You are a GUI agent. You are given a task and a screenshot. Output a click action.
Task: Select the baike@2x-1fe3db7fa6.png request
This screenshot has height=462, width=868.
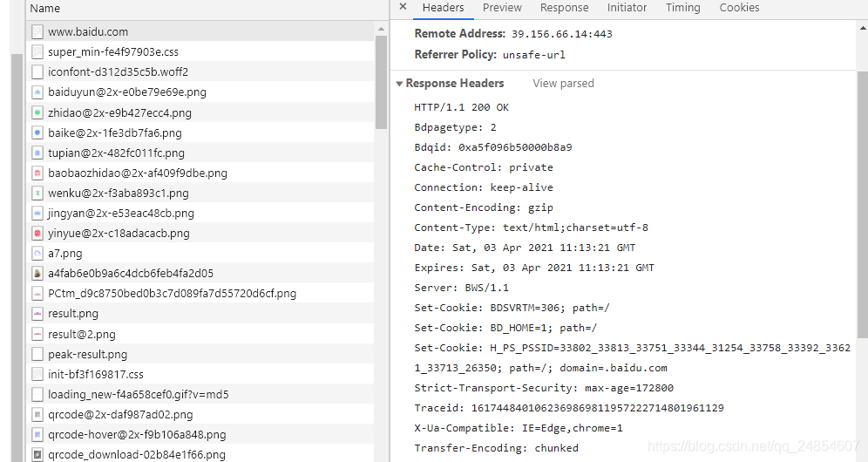[x=200, y=132]
